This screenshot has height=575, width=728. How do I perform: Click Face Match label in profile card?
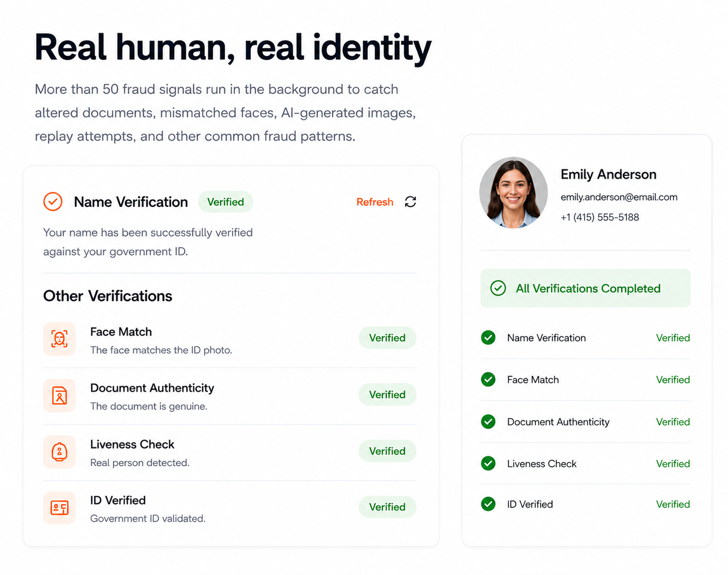coord(533,380)
